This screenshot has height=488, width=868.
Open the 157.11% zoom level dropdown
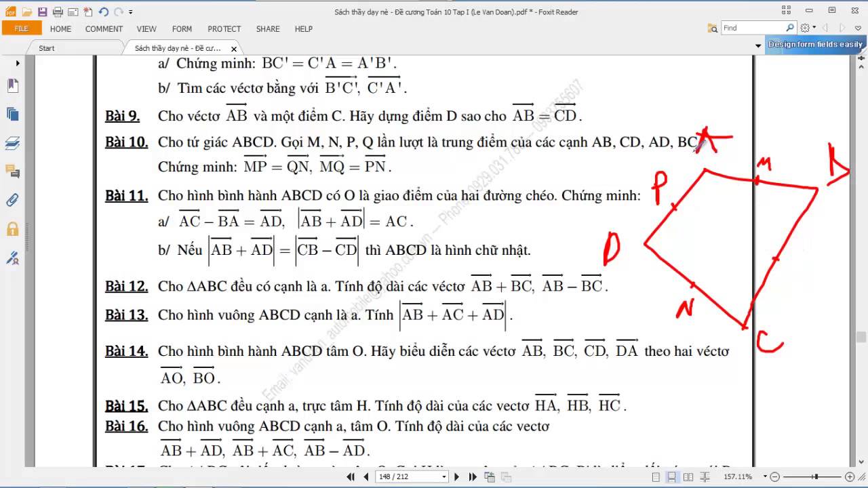tap(764, 477)
